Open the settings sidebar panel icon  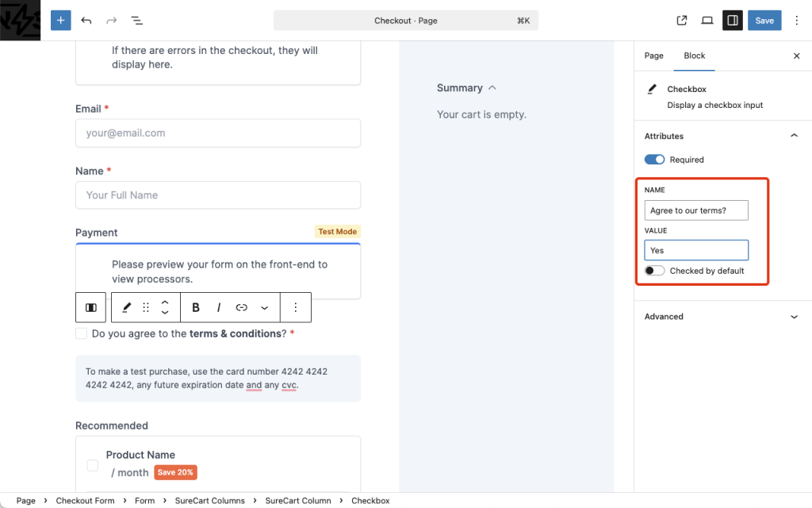pyautogui.click(x=732, y=20)
